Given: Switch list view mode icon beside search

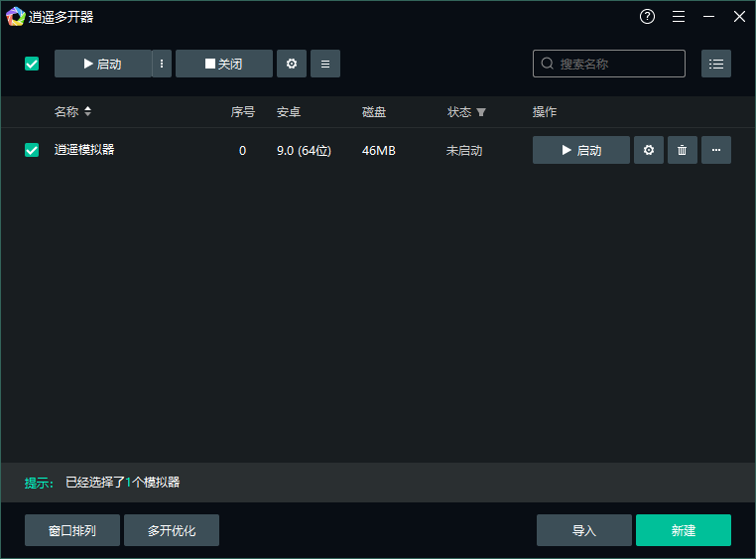Looking at the screenshot, I should pos(716,64).
